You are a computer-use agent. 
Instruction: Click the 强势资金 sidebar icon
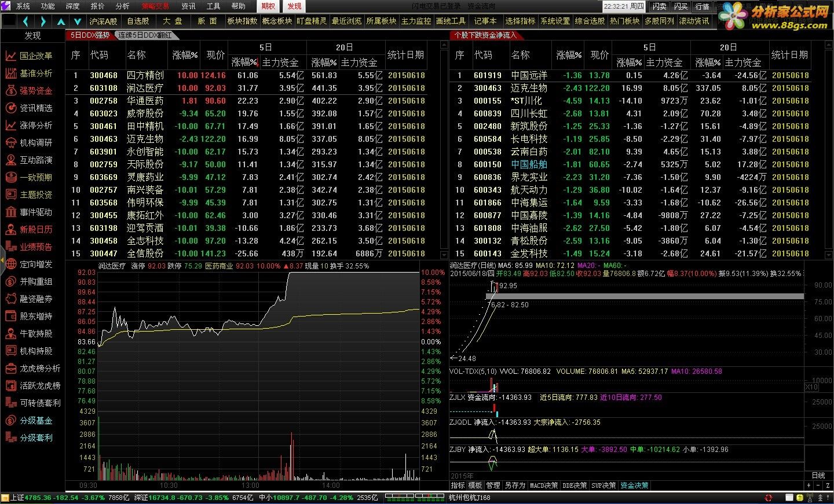click(10, 91)
